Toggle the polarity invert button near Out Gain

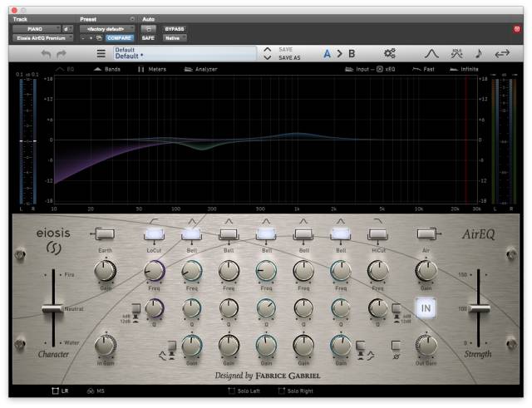[x=396, y=345]
